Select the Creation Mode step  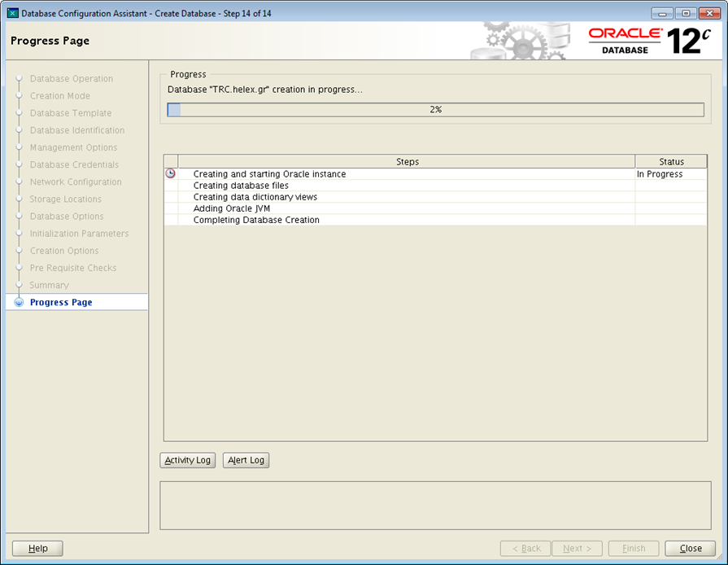pyautogui.click(x=60, y=96)
